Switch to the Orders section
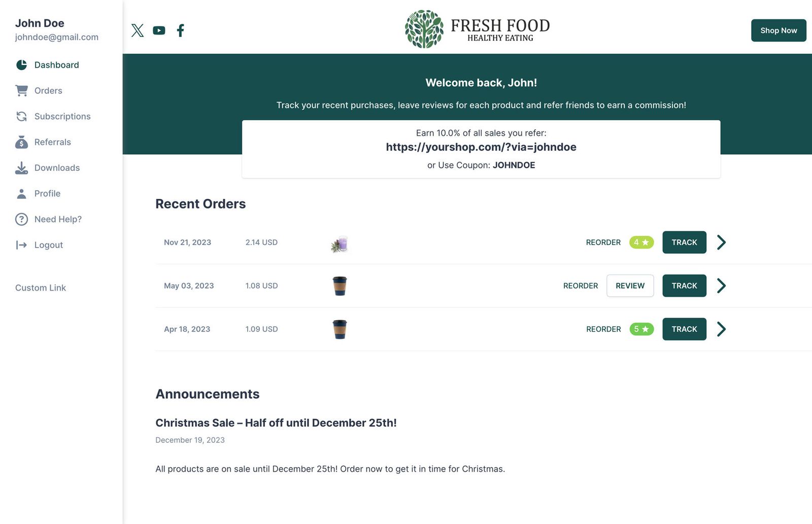This screenshot has height=524, width=812. [x=48, y=90]
